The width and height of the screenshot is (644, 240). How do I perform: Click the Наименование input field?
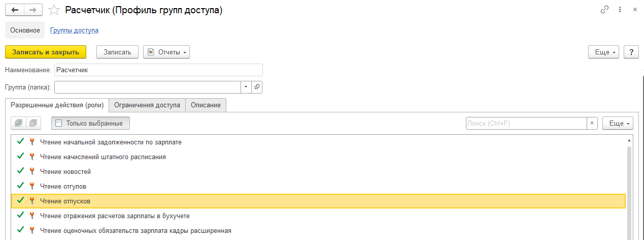click(x=158, y=70)
